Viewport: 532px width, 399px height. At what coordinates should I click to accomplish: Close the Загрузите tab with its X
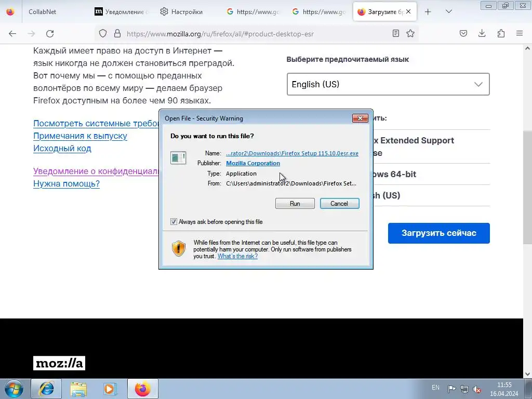coord(408,11)
